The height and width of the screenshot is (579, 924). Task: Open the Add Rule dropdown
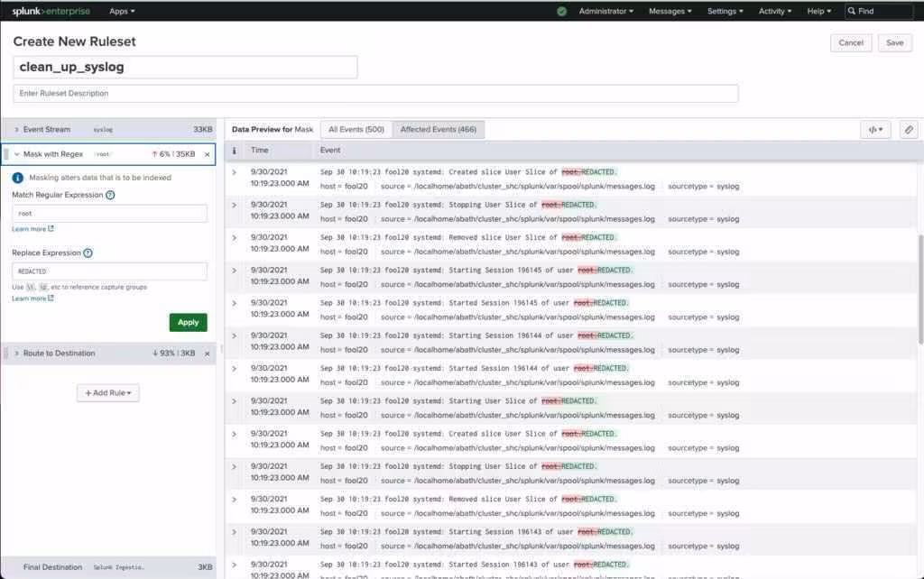pyautogui.click(x=108, y=393)
